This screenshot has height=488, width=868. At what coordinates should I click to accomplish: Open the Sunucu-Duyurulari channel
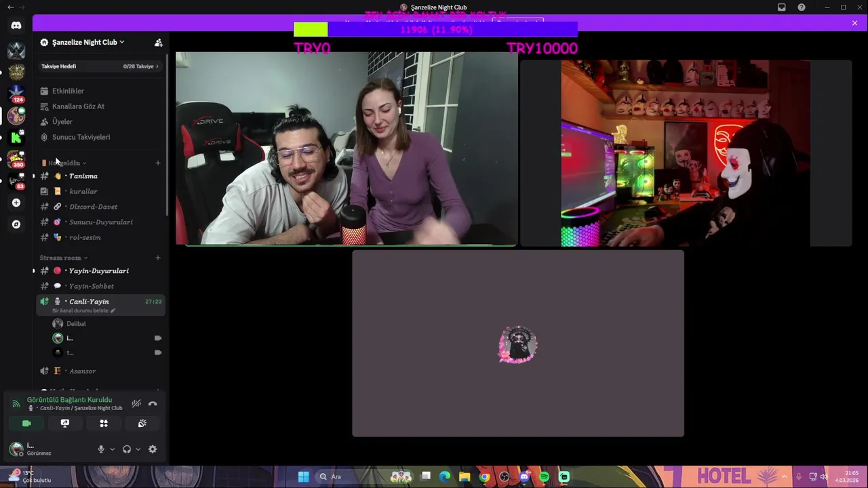tap(100, 222)
